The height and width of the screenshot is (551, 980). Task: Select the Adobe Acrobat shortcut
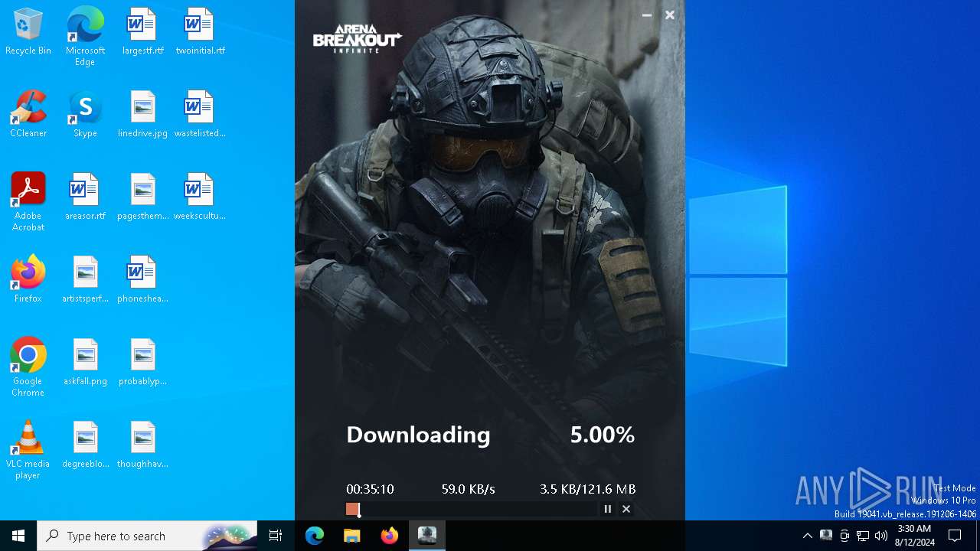click(x=28, y=202)
